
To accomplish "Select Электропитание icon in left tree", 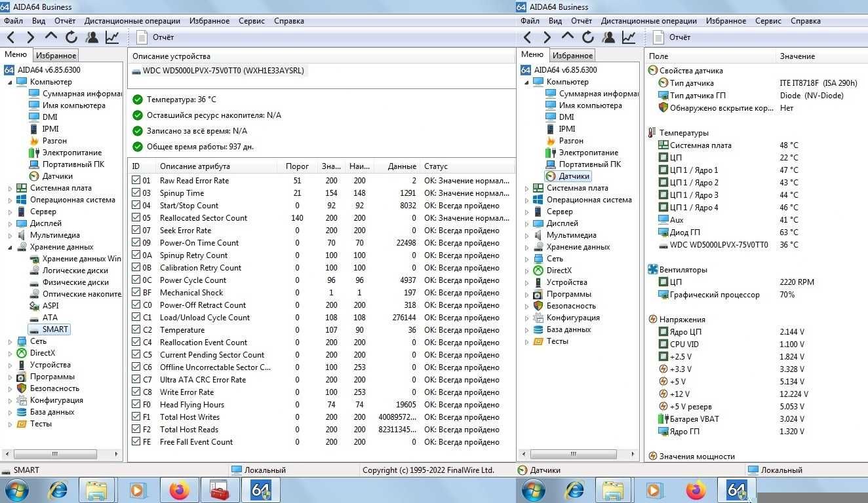I will click(35, 153).
